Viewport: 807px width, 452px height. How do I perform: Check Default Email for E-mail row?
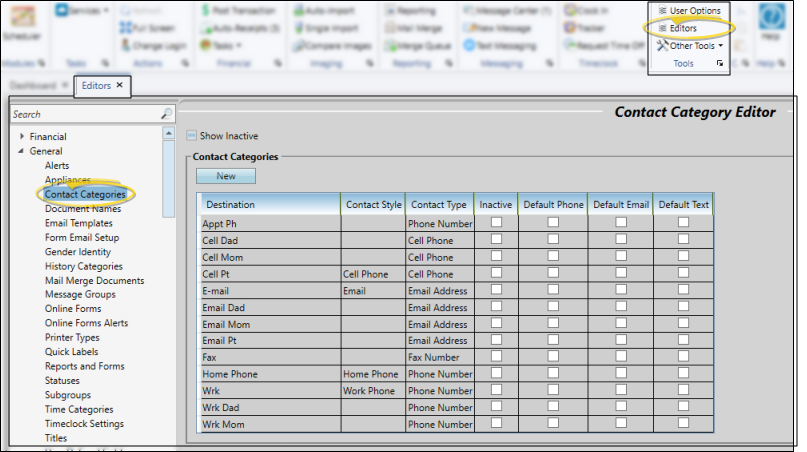click(620, 290)
